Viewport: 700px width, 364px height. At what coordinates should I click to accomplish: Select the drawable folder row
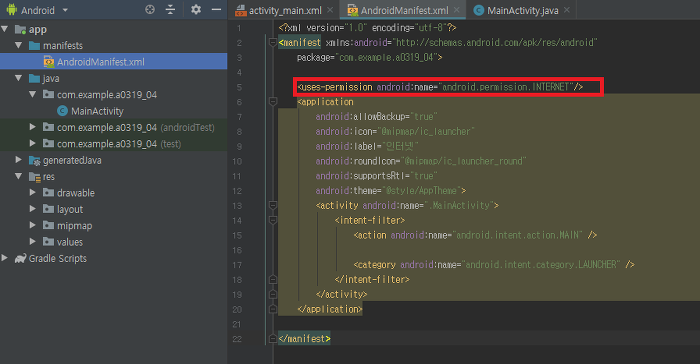[x=113, y=192]
